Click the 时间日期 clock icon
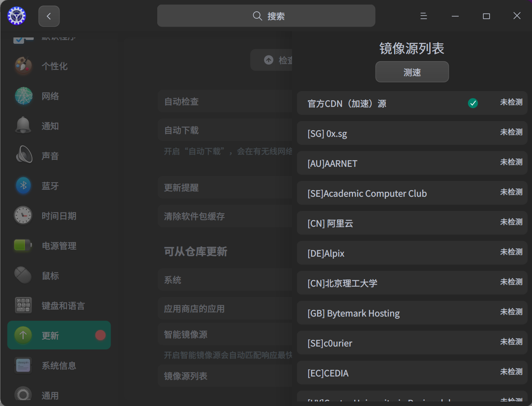This screenshot has width=532, height=406. 23,215
